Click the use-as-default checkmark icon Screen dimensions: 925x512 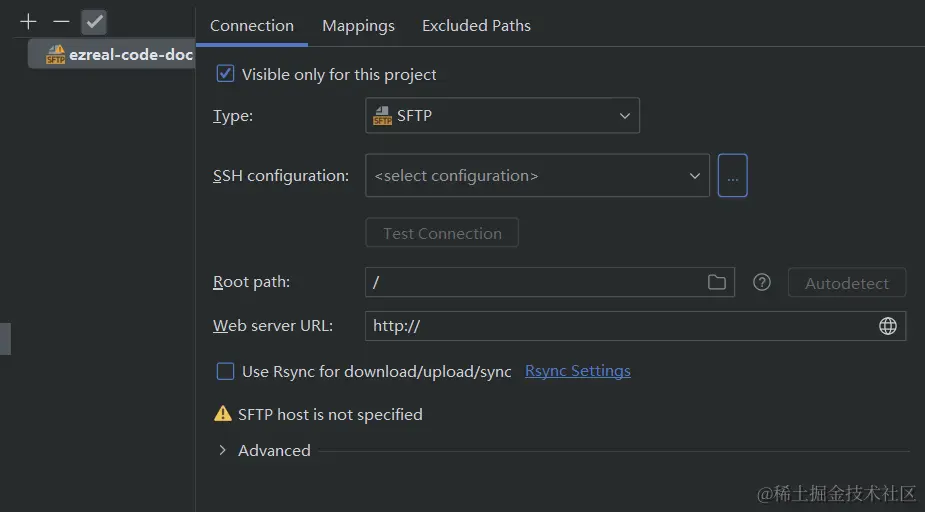(94, 22)
